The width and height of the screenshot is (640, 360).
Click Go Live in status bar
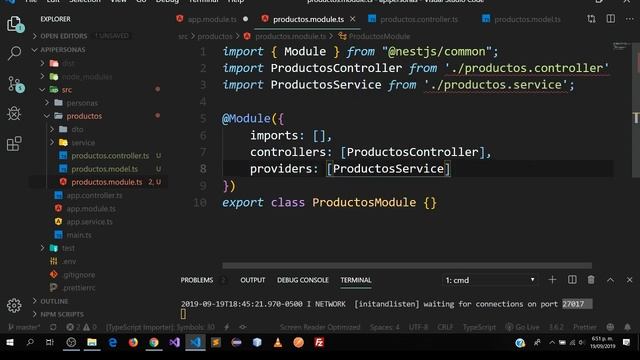coord(522,327)
